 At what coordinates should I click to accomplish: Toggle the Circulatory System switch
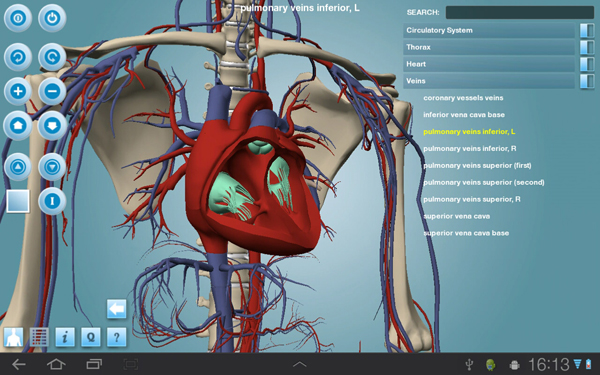point(587,30)
